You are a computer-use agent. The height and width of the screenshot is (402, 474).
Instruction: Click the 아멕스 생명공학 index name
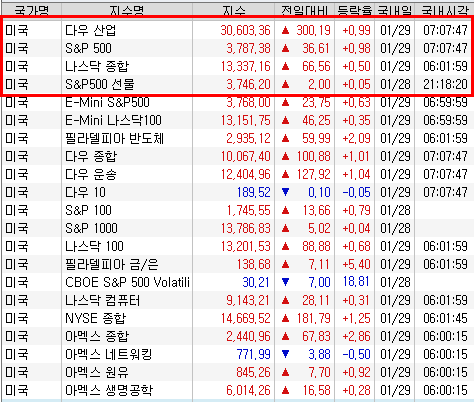[109, 390]
